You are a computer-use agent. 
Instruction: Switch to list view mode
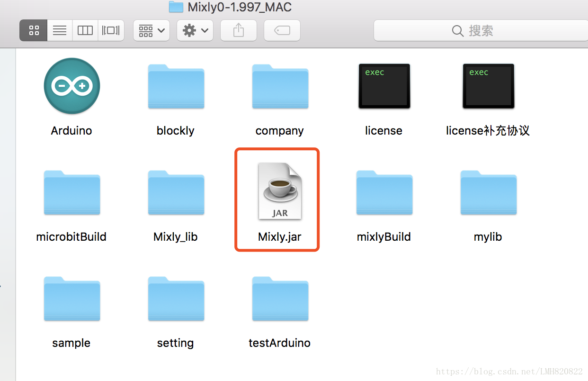[59, 31]
